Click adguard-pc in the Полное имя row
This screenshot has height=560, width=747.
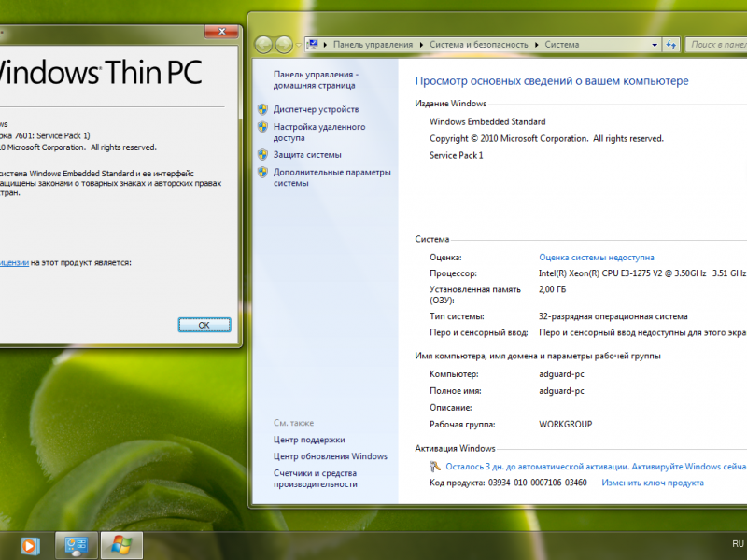561,391
